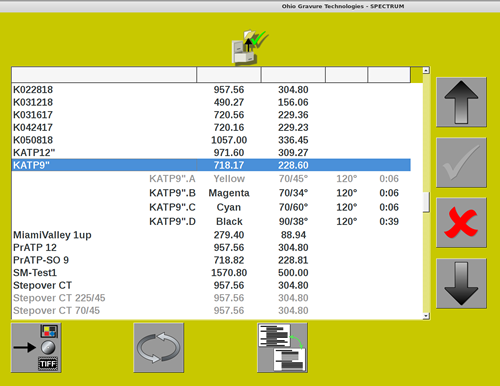Click the grey checkmark confirm button
The image size is (500, 386).
(x=461, y=163)
